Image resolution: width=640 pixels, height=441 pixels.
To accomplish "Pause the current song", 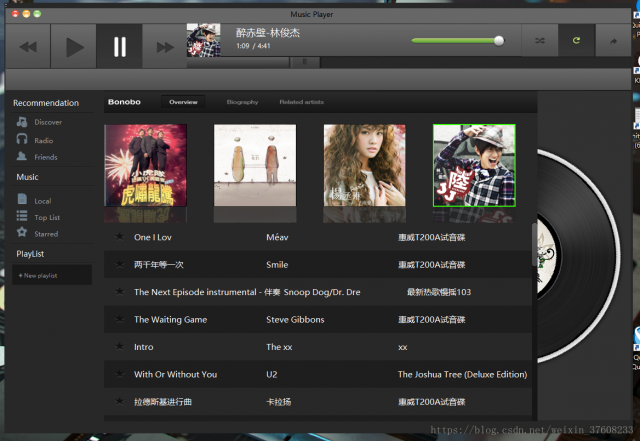I will pyautogui.click(x=119, y=46).
